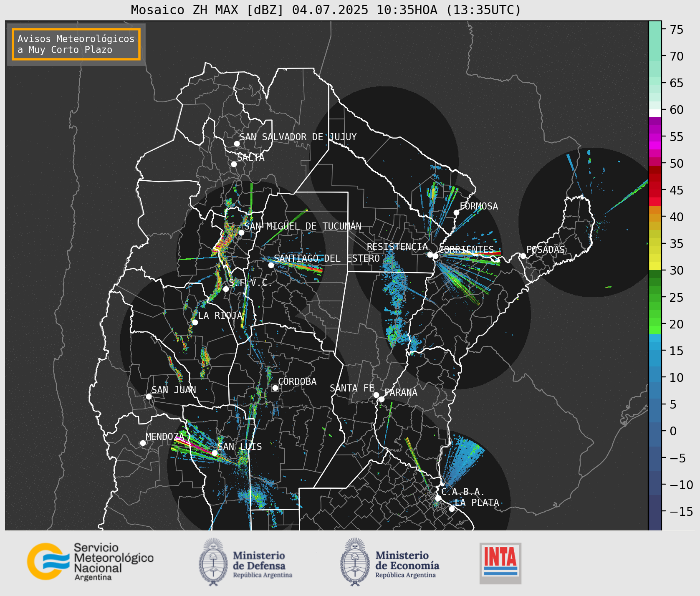Select the La Plata city marker
The width and height of the screenshot is (700, 596).
point(452,508)
